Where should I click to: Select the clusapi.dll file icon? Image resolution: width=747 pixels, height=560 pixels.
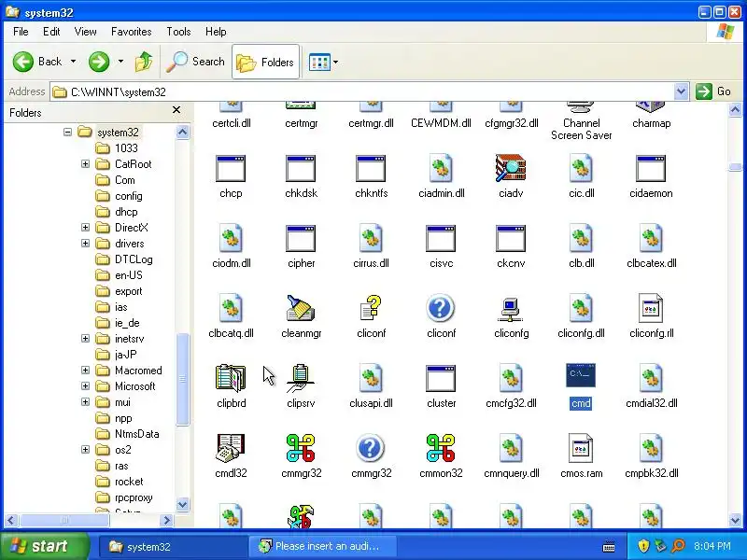[371, 378]
